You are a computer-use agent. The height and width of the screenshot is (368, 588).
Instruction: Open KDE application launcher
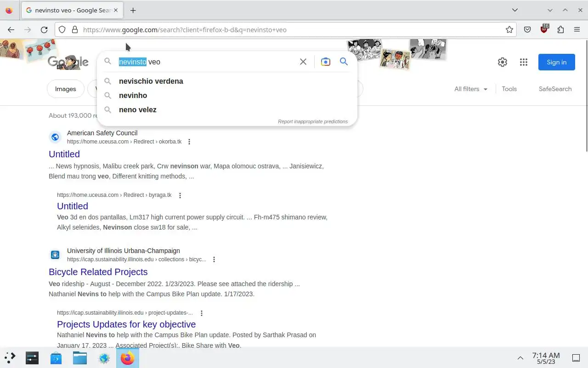(10, 357)
